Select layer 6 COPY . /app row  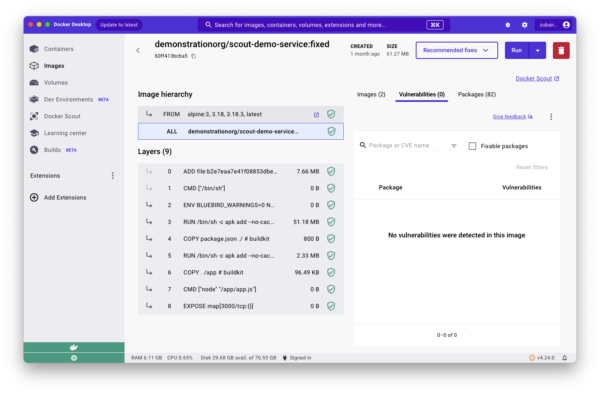pyautogui.click(x=241, y=272)
